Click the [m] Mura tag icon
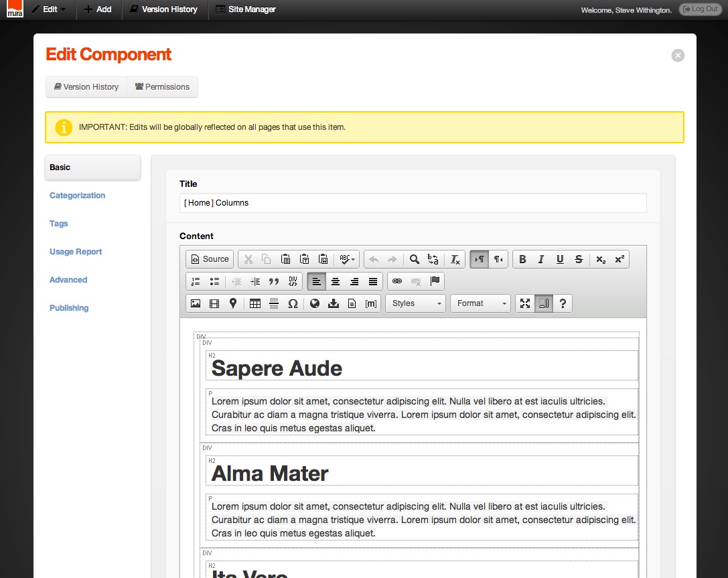 pyautogui.click(x=371, y=303)
